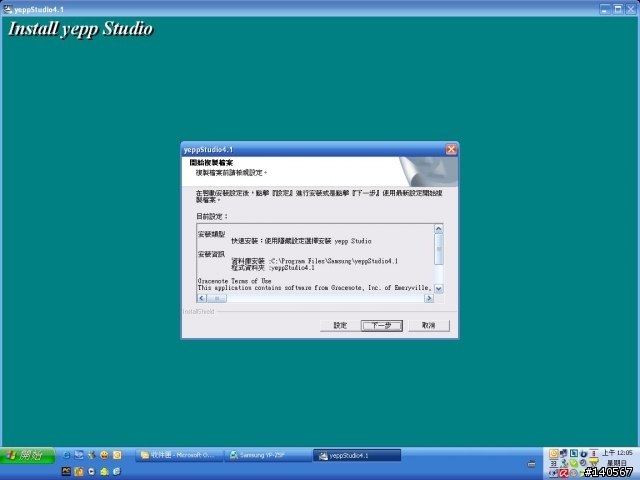The height and width of the screenshot is (480, 640).
Task: Click the 'Gracenote Terms of Use' line
Action: tap(234, 281)
